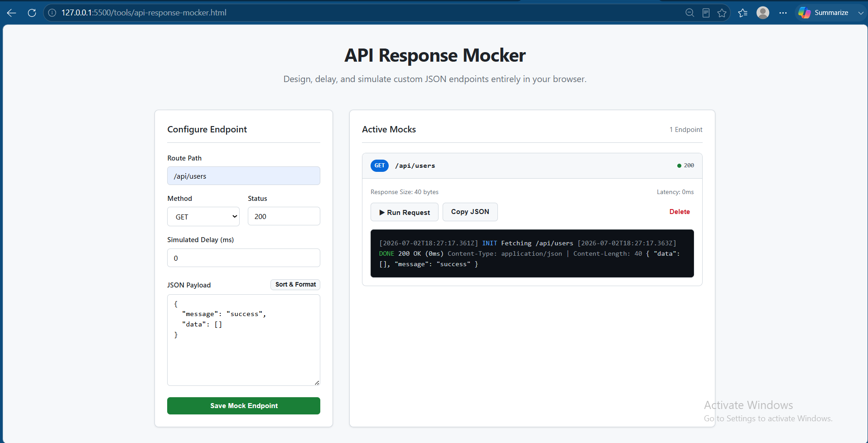
Task: Open the favorites list icon
Action: click(743, 13)
